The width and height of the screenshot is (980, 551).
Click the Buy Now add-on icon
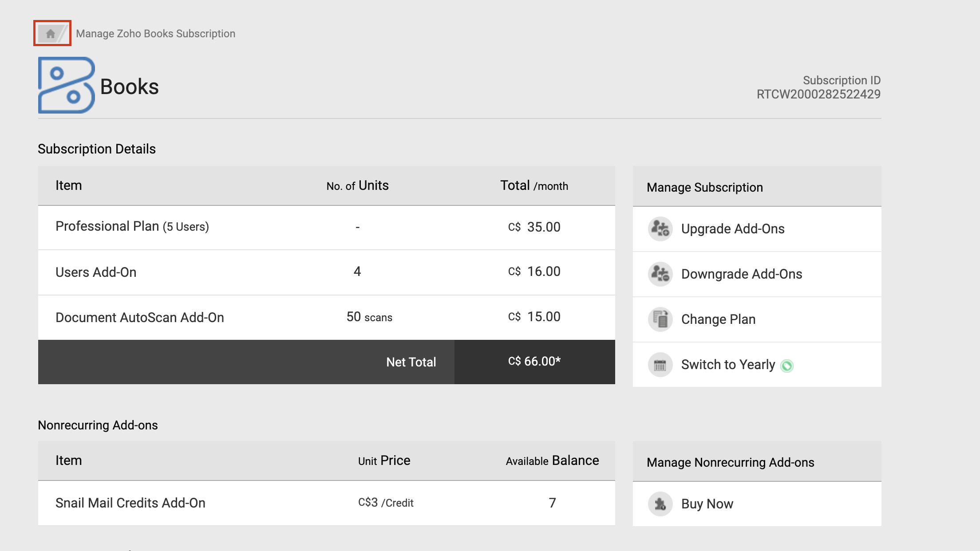[x=660, y=504]
